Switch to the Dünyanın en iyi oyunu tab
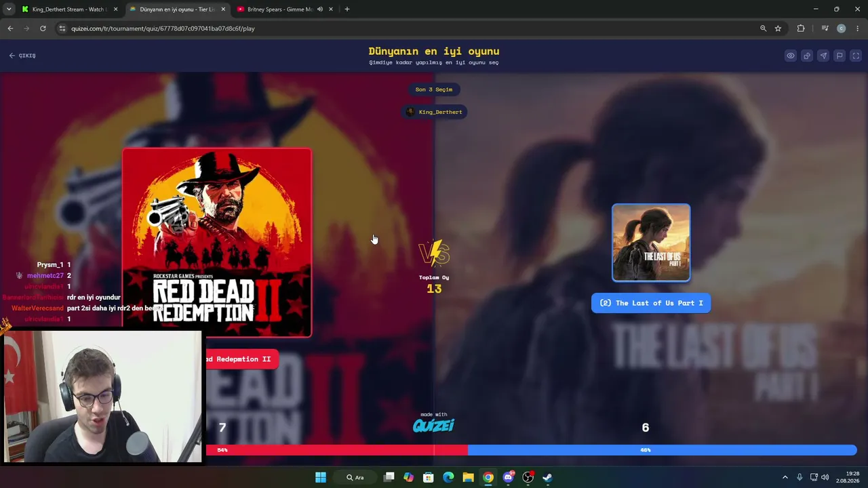Image resolution: width=868 pixels, height=488 pixels. (177, 9)
